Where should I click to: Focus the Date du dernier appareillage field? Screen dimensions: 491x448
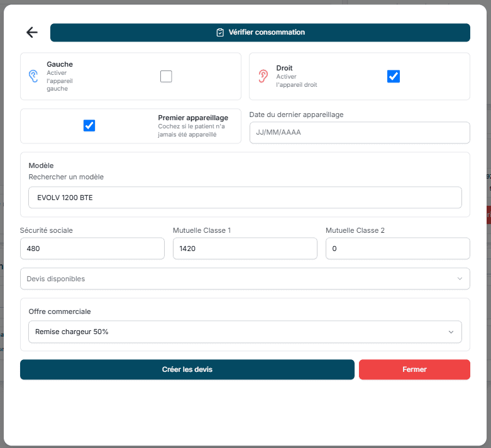pos(360,132)
